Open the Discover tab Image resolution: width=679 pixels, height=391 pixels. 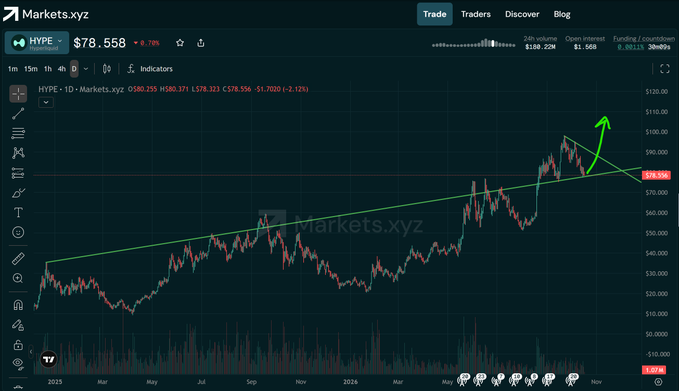522,14
